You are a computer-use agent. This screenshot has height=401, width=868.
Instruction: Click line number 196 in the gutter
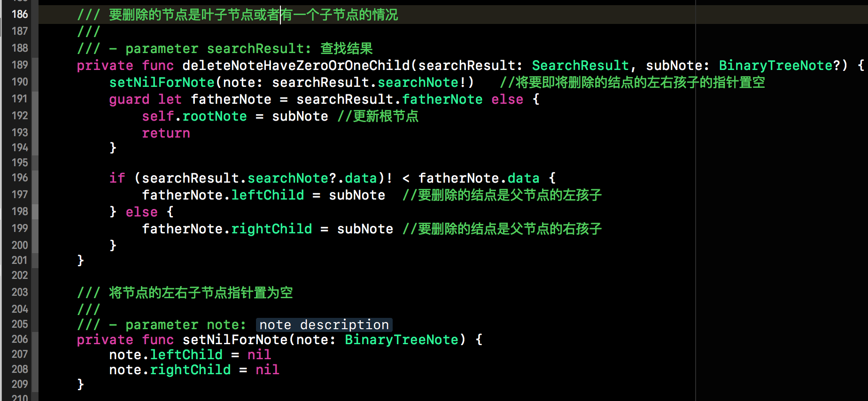tap(20, 177)
